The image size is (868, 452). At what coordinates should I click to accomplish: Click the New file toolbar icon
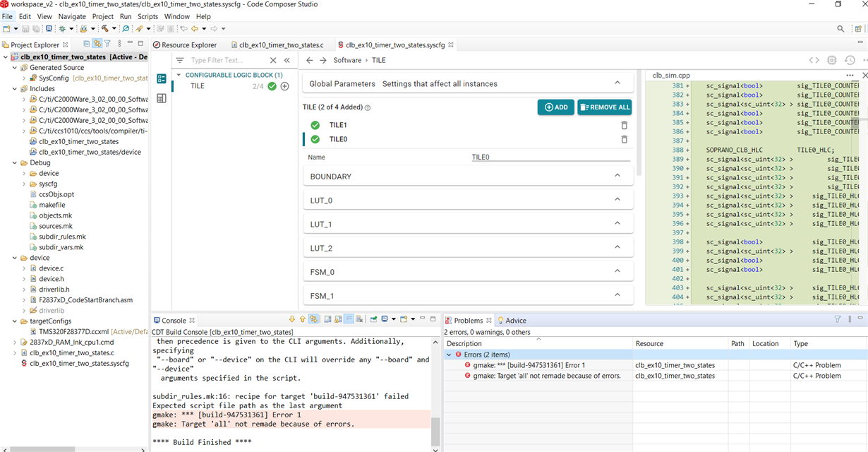tap(6, 29)
